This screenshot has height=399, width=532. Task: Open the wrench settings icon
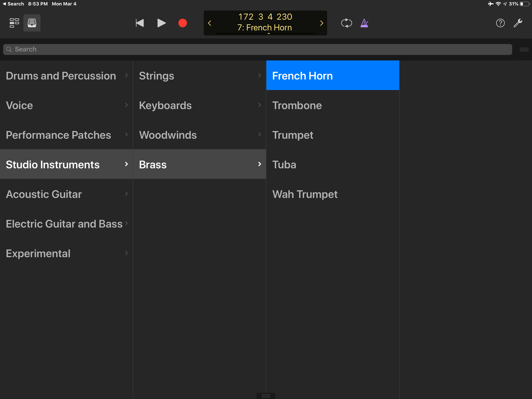point(518,23)
